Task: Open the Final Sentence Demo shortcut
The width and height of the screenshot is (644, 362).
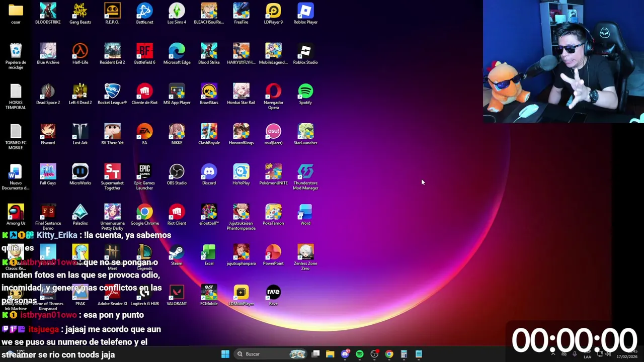Action: (x=48, y=217)
